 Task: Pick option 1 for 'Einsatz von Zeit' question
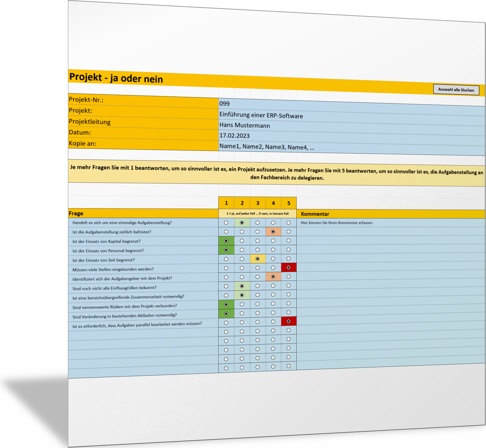pyautogui.click(x=226, y=259)
